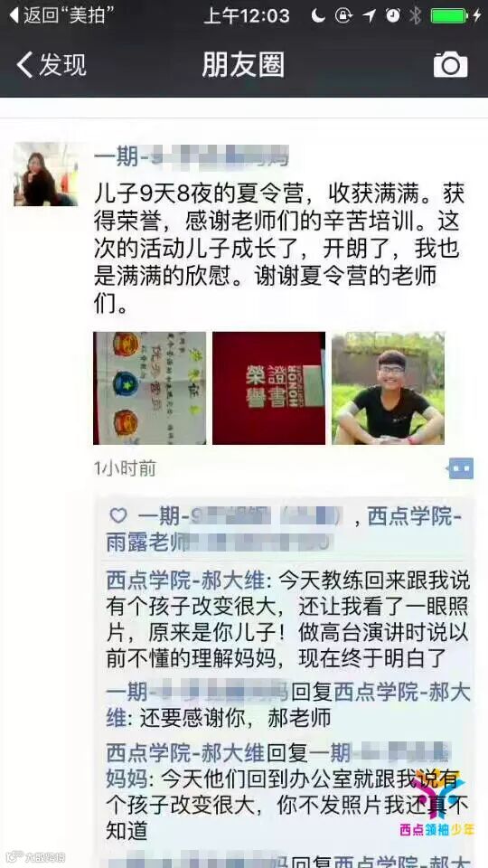
Task: Tap the do-not-disturb moon icon
Action: (317, 15)
